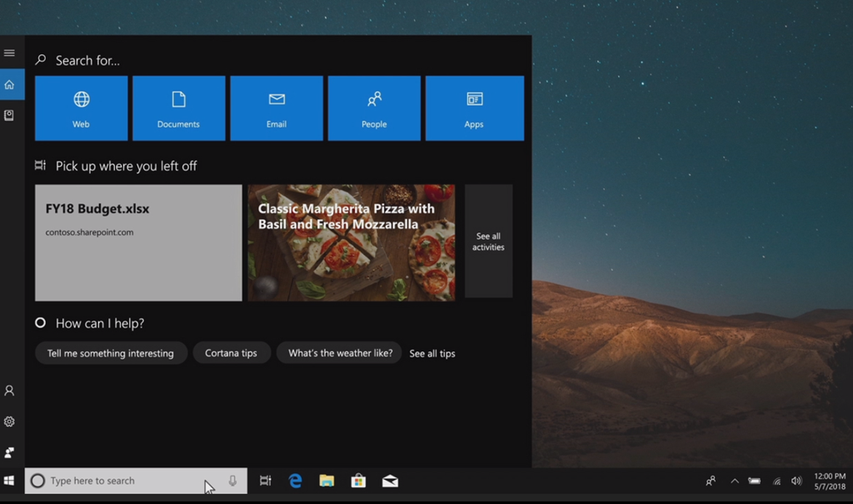
Task: Open the Margherita Pizza activity card
Action: pos(351,242)
